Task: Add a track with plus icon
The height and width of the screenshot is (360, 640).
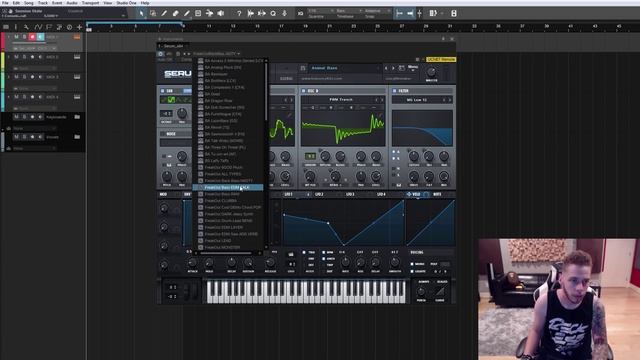Action: [80, 27]
